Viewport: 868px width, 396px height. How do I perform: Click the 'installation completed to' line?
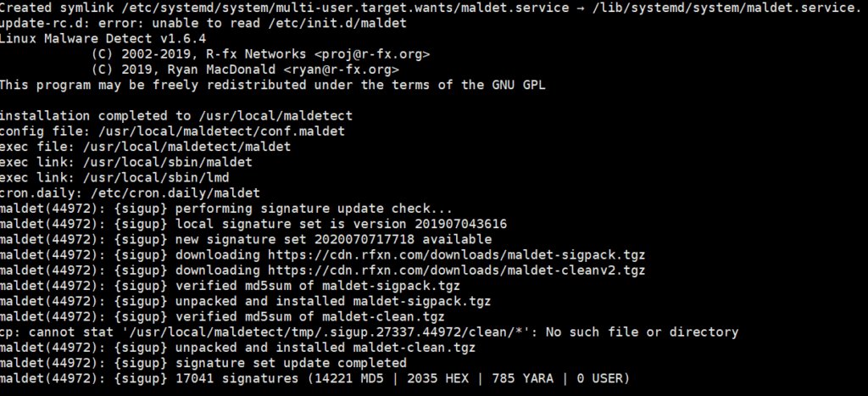point(176,115)
